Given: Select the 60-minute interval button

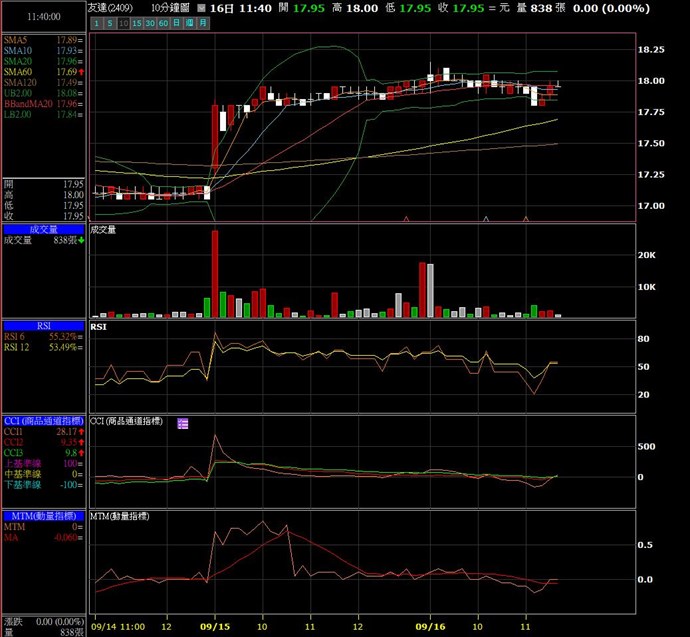Looking at the screenshot, I should 162,22.
